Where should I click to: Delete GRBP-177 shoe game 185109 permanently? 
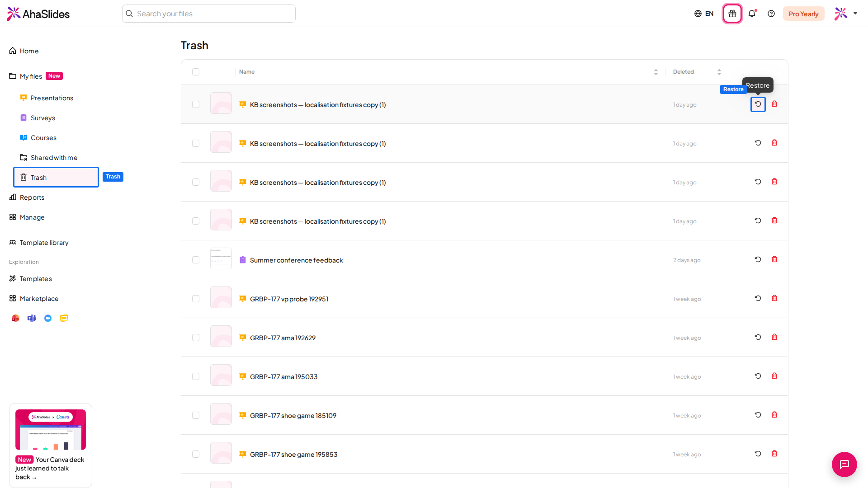click(774, 415)
